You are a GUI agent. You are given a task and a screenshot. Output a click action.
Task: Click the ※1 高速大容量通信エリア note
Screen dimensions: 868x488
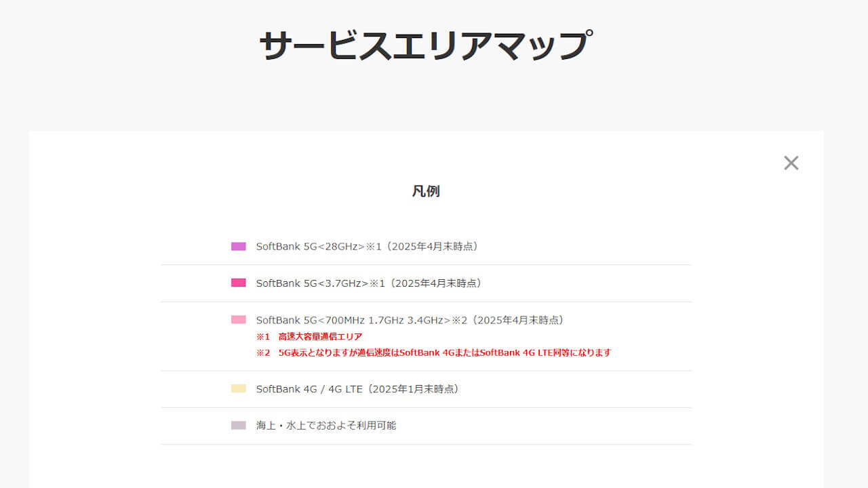[x=309, y=337]
